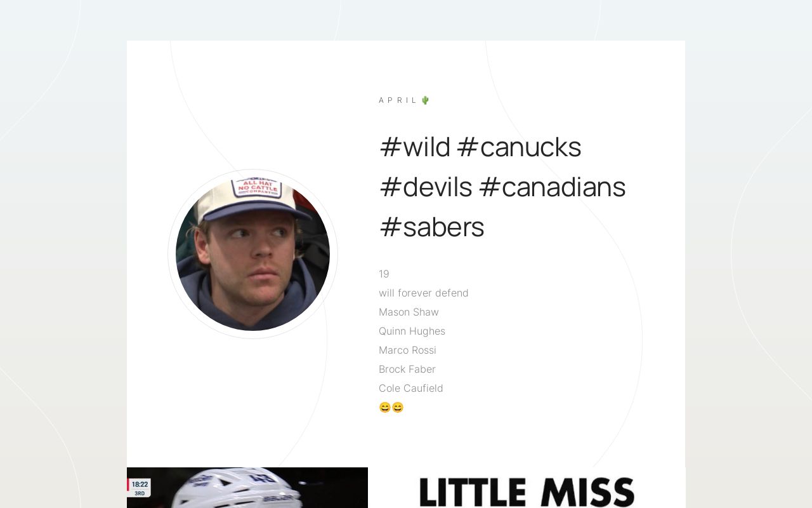The height and width of the screenshot is (508, 812).
Task: Click the circular profile avatar photo
Action: click(252, 254)
